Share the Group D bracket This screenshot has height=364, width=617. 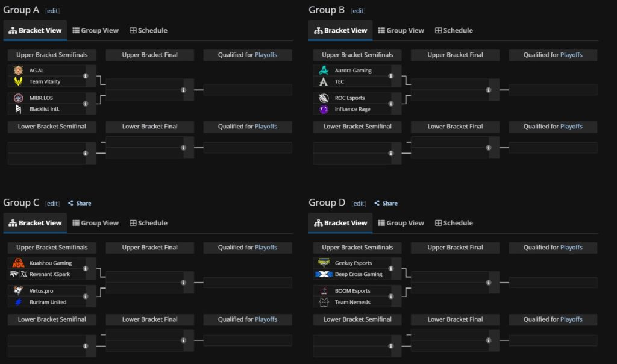click(x=386, y=203)
